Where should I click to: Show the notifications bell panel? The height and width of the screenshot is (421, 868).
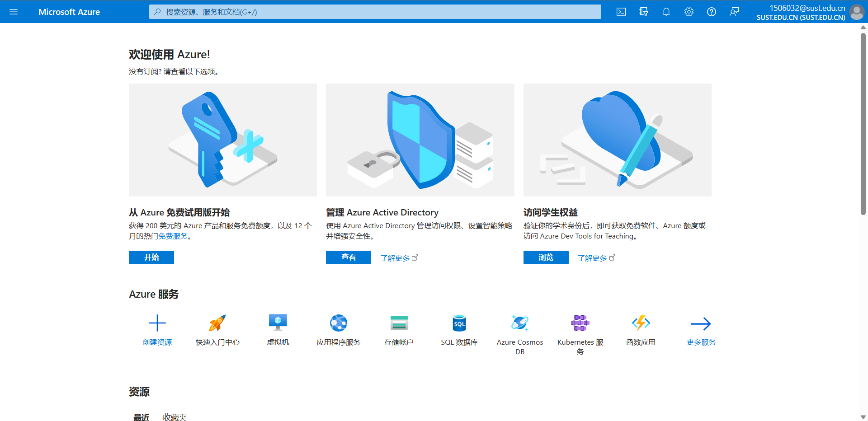pyautogui.click(x=666, y=12)
